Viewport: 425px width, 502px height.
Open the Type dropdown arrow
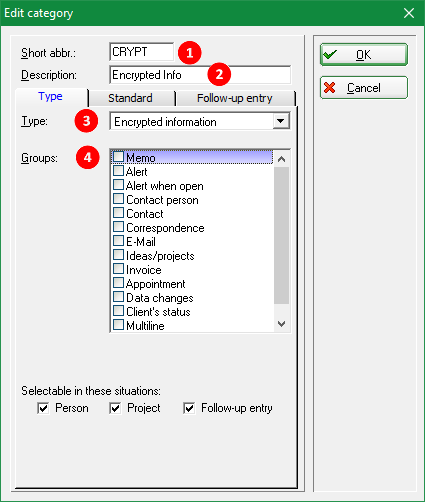281,121
